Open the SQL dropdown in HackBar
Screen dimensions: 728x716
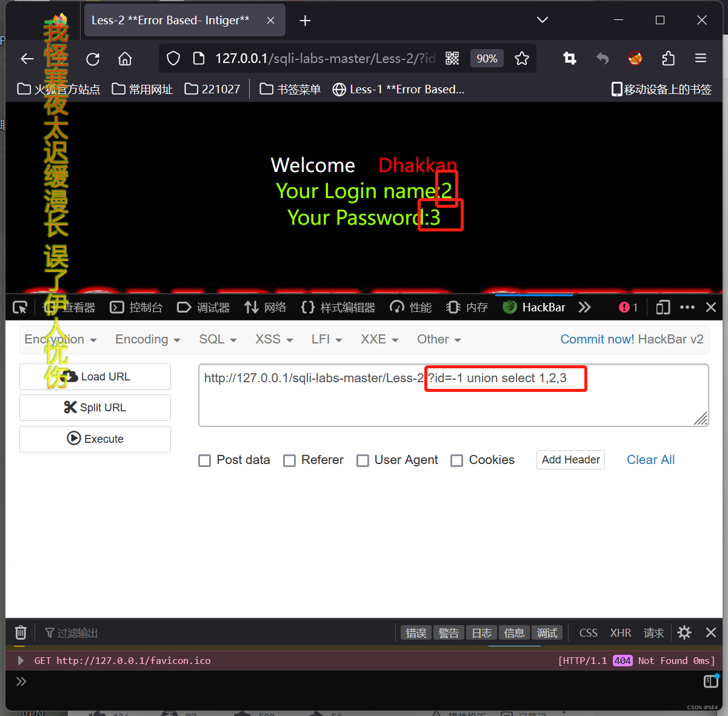(217, 339)
